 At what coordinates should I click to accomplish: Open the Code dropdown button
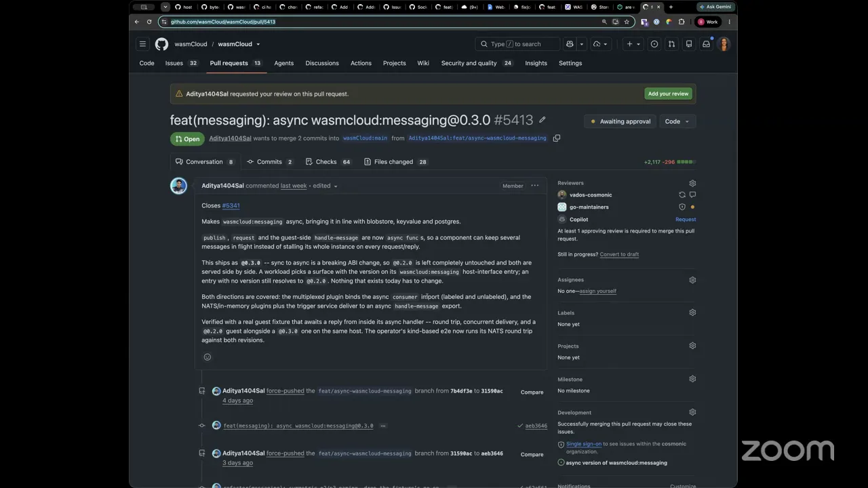point(677,122)
